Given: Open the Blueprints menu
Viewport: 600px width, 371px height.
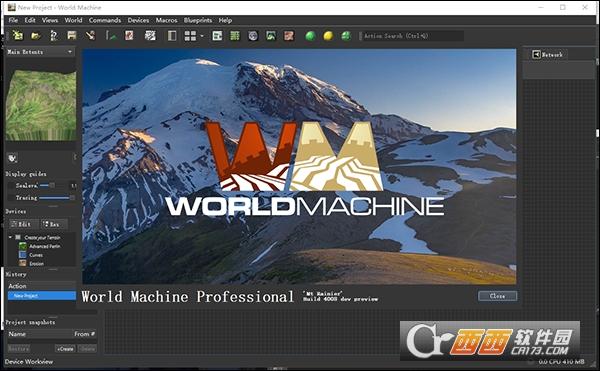Looking at the screenshot, I should tap(198, 20).
